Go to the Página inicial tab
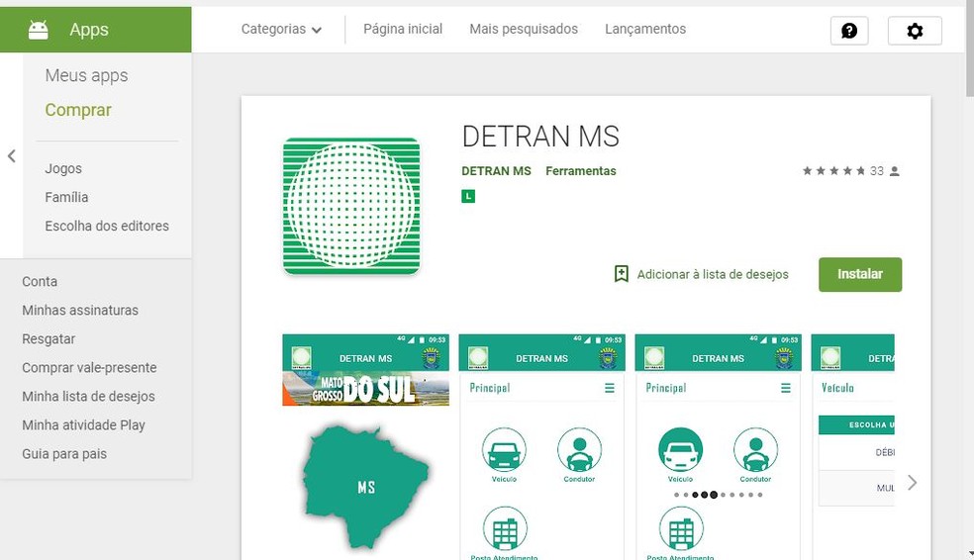 tap(403, 30)
